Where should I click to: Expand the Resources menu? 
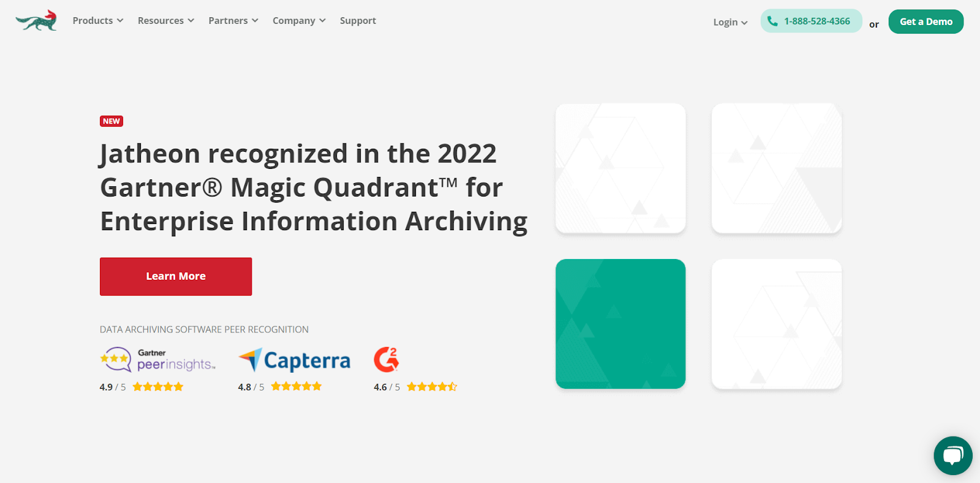(x=166, y=21)
